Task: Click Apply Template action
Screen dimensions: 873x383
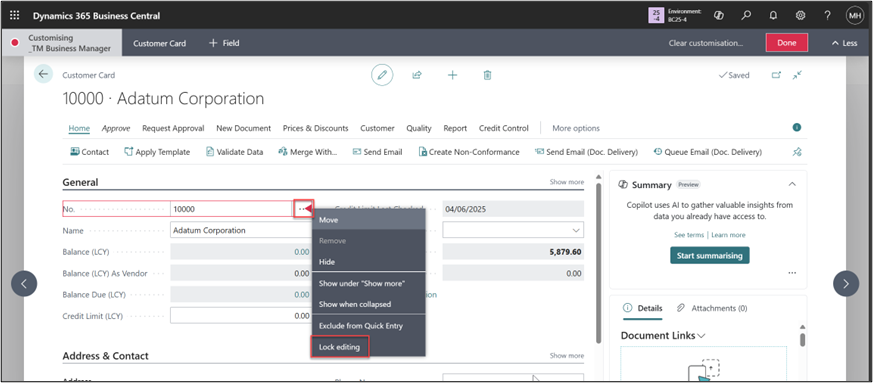Action: [x=157, y=152]
